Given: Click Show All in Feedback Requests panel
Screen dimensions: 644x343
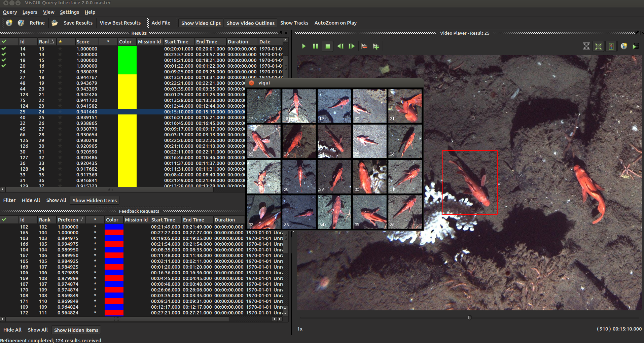Looking at the screenshot, I should point(38,330).
